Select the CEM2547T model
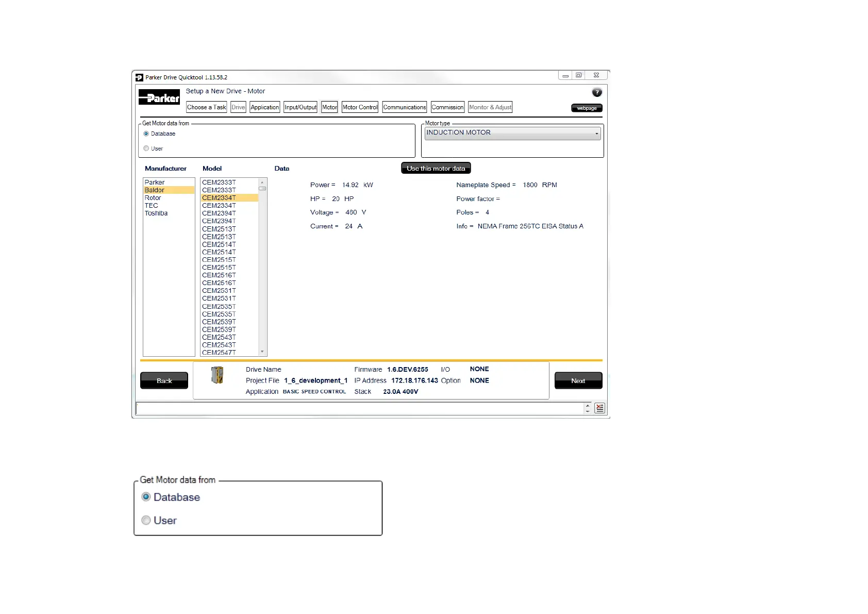868x614 pixels. [x=229, y=353]
